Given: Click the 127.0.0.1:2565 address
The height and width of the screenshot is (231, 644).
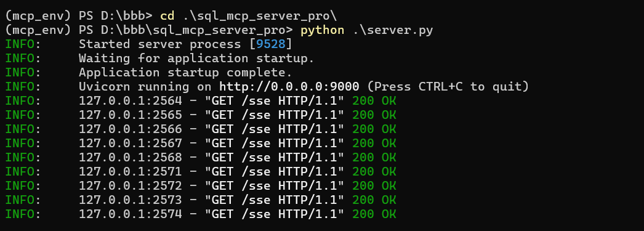Looking at the screenshot, I should pyautogui.click(x=130, y=115).
